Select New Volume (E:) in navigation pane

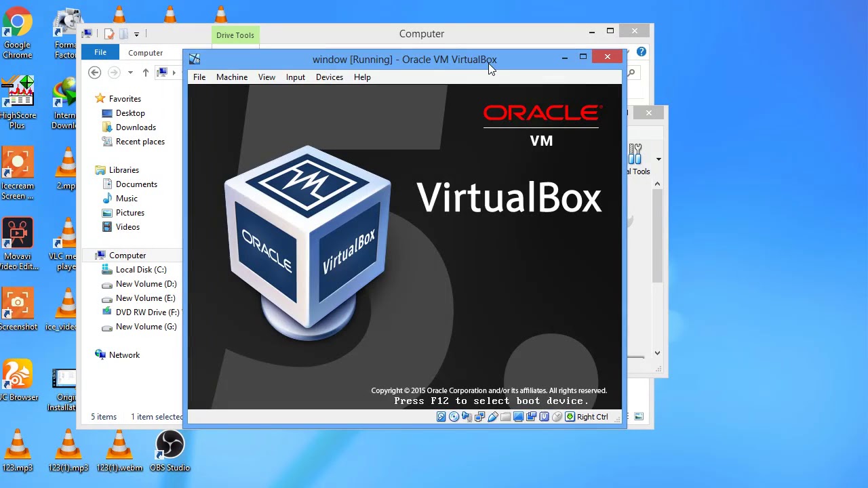(145, 298)
